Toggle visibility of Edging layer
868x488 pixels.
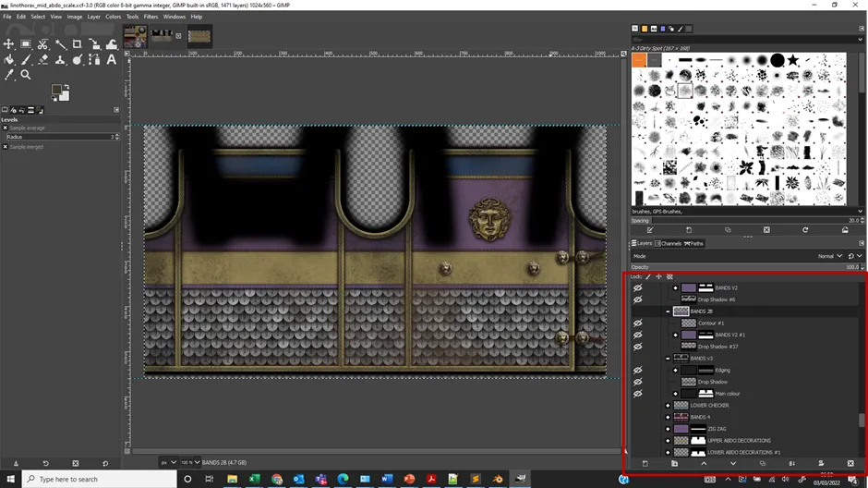click(x=638, y=370)
